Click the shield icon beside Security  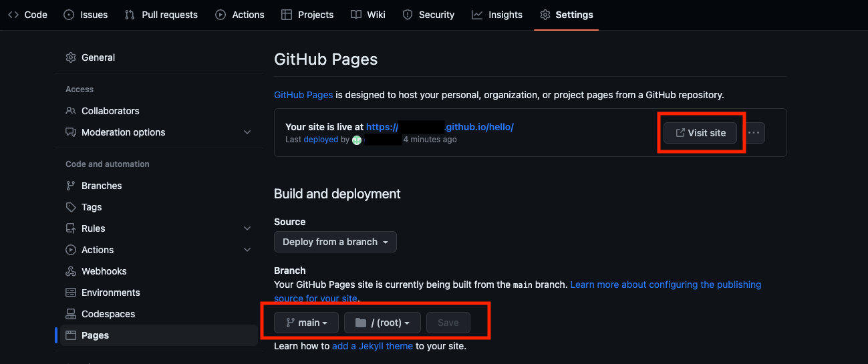point(408,15)
